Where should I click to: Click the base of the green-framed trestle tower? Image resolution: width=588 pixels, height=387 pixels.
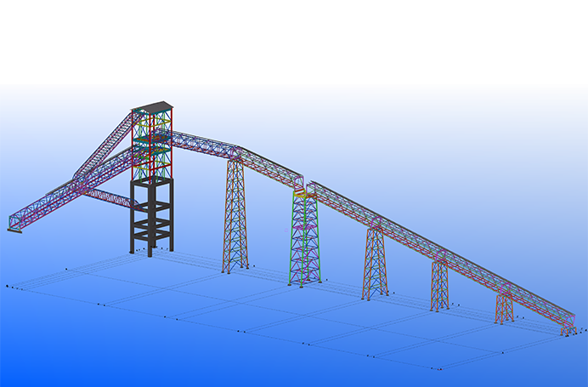[304, 282]
